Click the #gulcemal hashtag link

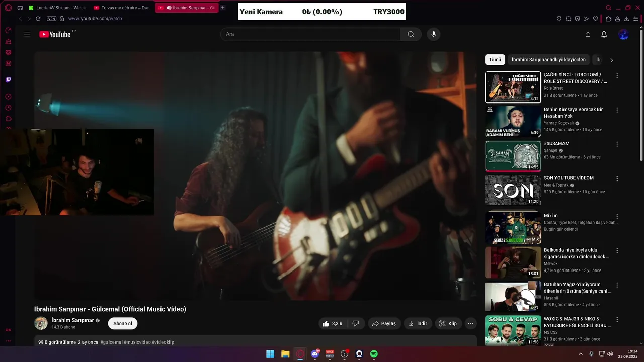(x=111, y=342)
